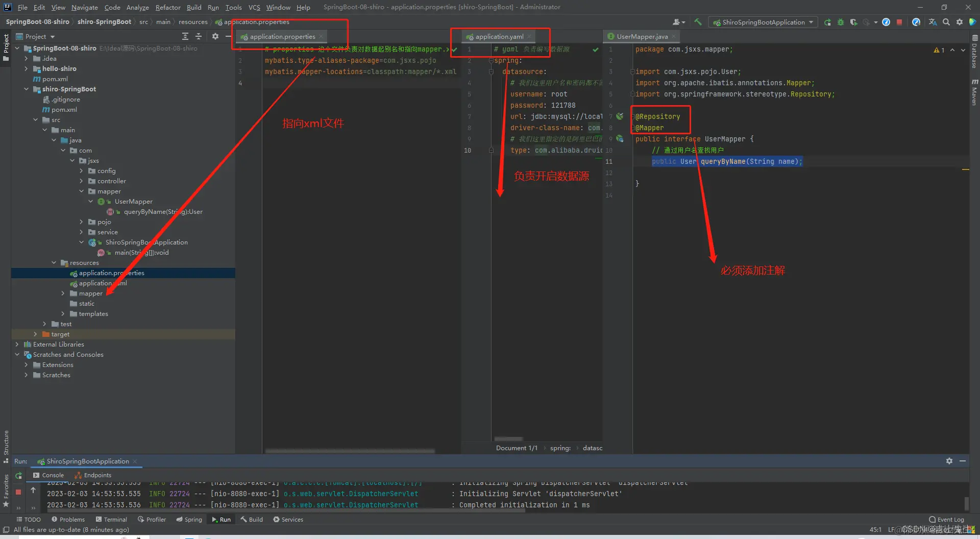Go to previous highlighted error arrow

coord(952,50)
